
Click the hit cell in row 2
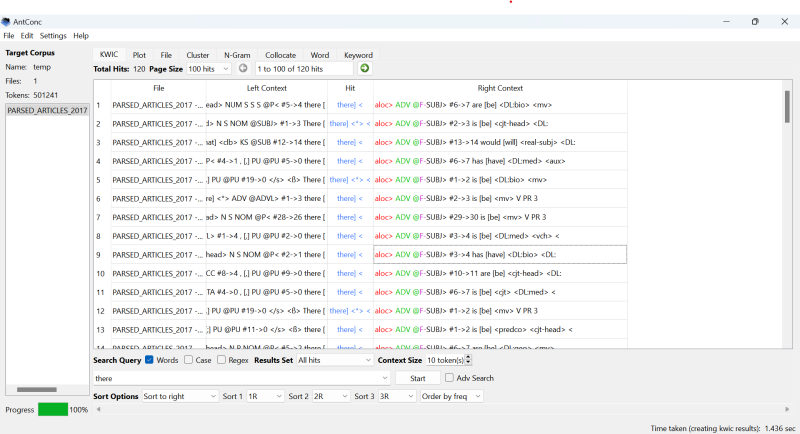tap(350, 123)
